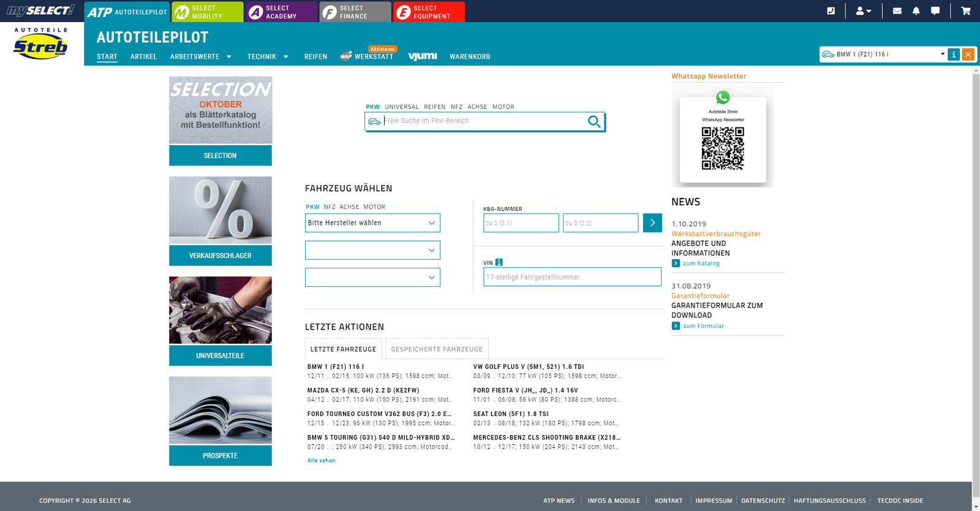Open the Prospekte button
980x511 pixels.
point(221,456)
